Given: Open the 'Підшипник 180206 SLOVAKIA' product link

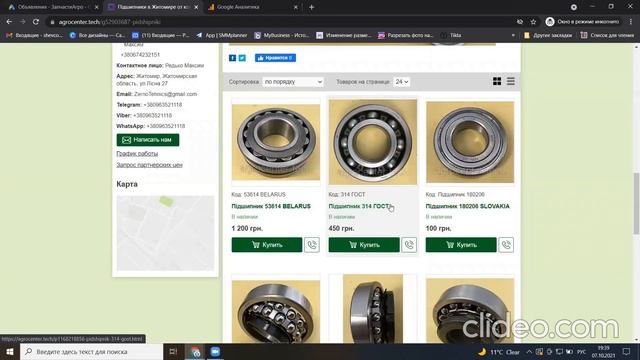Looking at the screenshot, I should pyautogui.click(x=468, y=206).
